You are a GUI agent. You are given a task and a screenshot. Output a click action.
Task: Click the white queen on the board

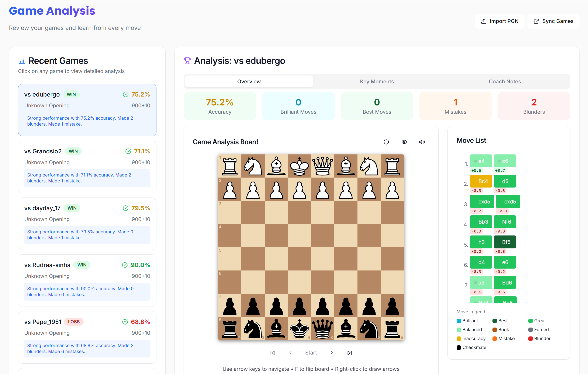(x=322, y=166)
